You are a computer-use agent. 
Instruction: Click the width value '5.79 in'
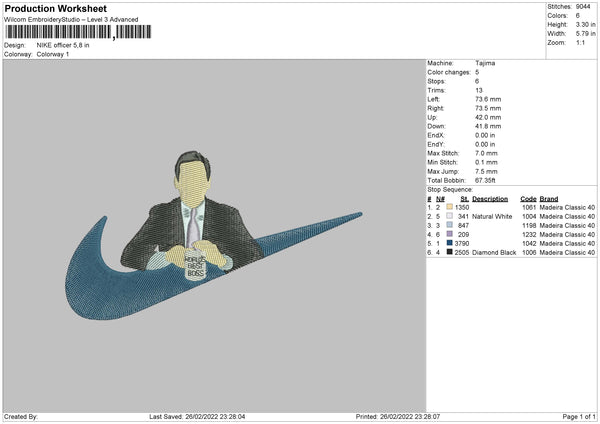[585, 34]
